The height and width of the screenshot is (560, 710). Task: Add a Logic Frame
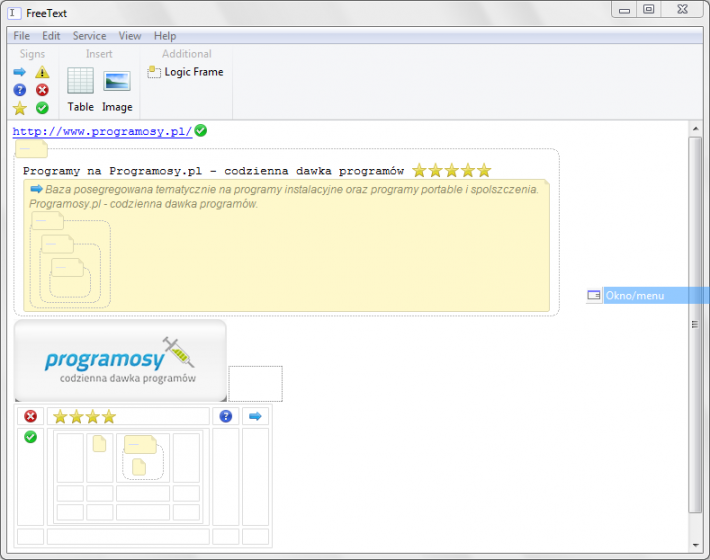tap(185, 72)
